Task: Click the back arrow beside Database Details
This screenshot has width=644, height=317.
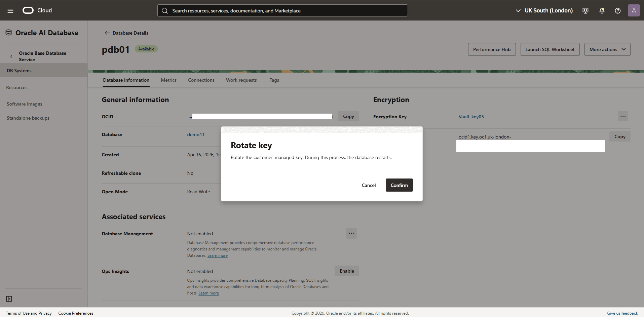Action: click(107, 33)
